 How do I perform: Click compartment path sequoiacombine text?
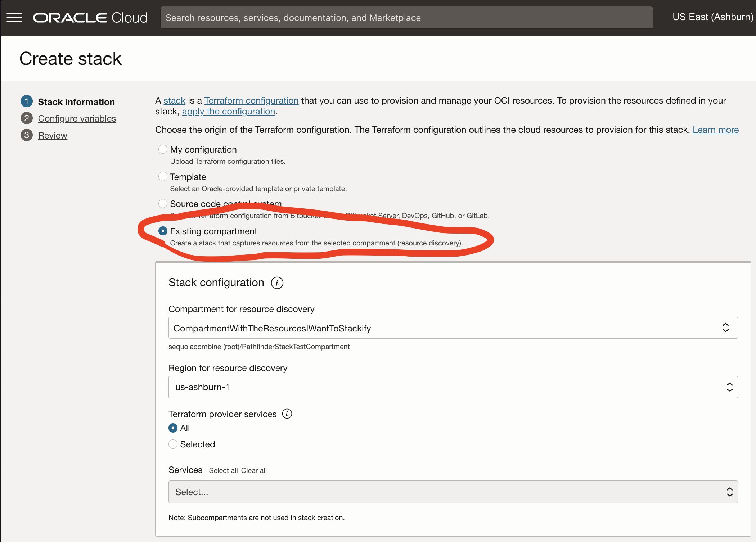click(x=259, y=347)
